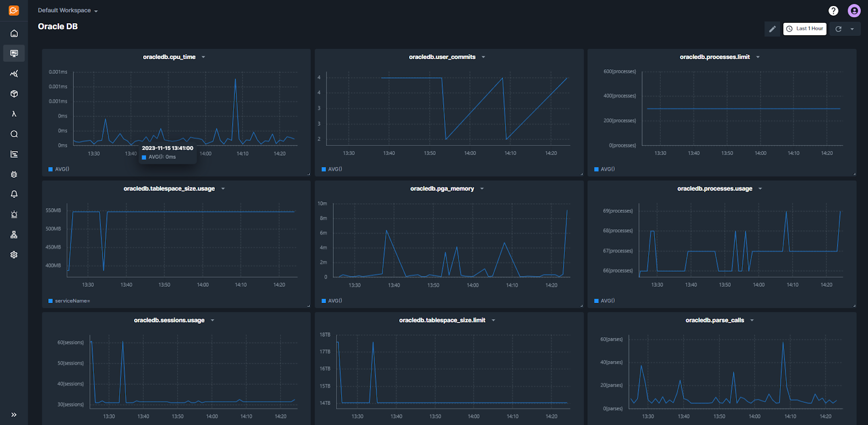The image size is (868, 425).
Task: Open the Last 1 Hour time picker
Action: (805, 29)
